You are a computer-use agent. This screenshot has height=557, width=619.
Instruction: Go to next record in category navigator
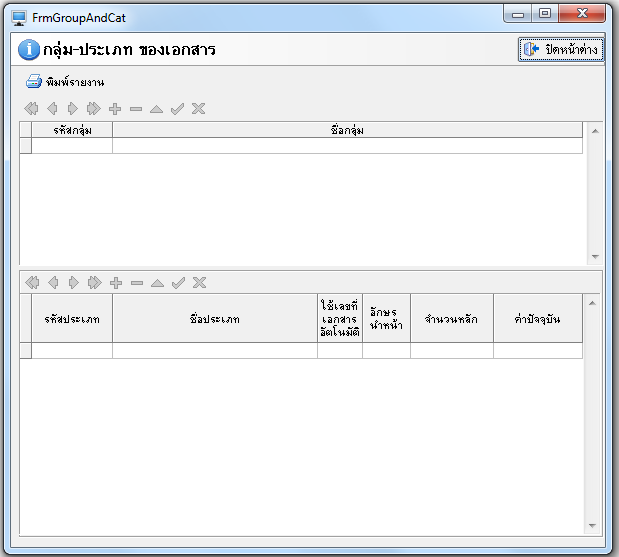tap(73, 283)
